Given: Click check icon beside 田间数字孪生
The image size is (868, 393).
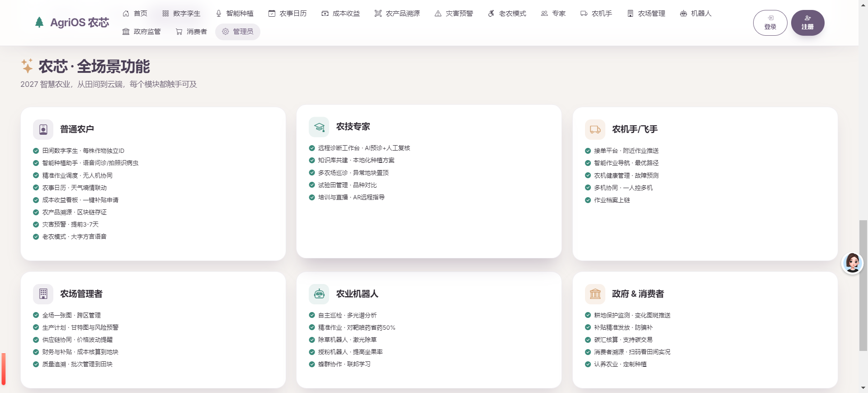Looking at the screenshot, I should 36,151.
